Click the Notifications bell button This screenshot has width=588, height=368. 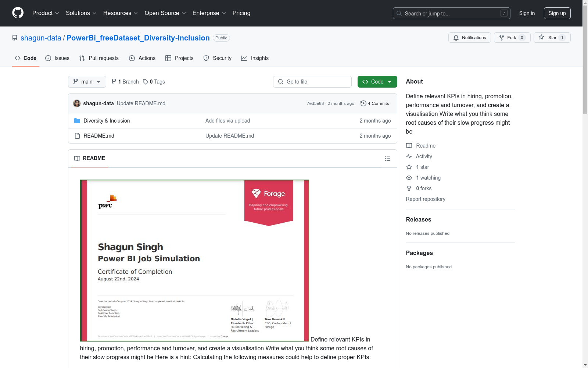(469, 38)
